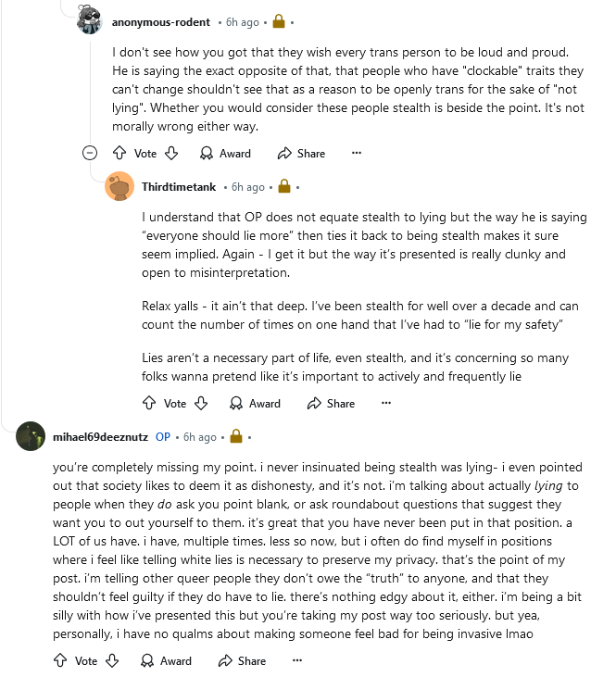Downvote mihael69deeznutz's comment
616x677 pixels.
(x=112, y=661)
